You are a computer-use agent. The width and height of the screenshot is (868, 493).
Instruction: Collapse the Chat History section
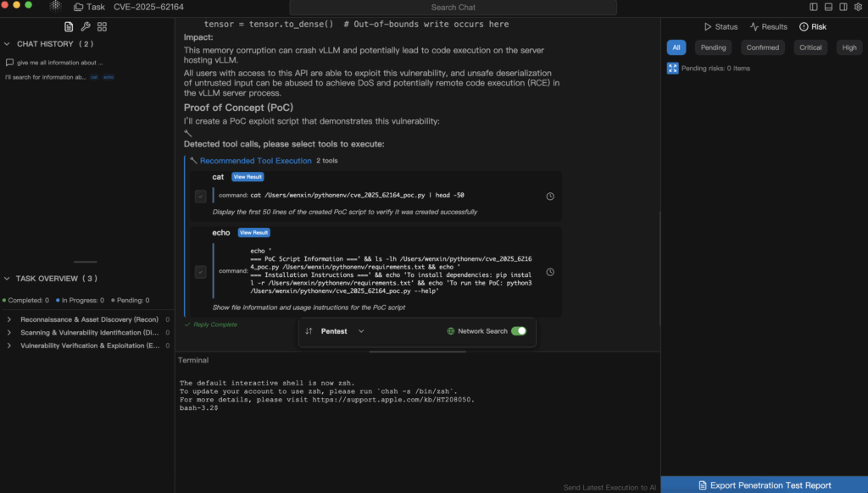click(x=8, y=44)
